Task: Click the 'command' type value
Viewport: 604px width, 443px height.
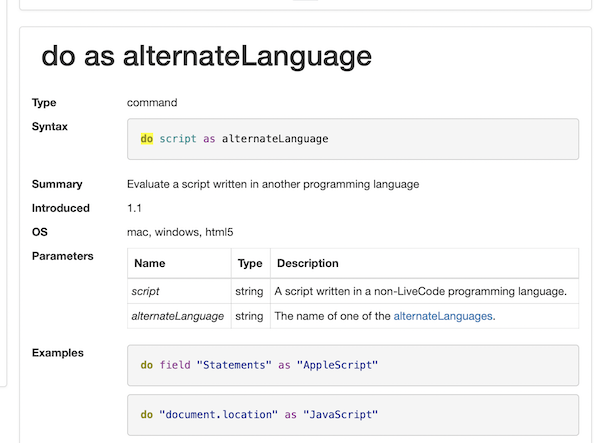Action: pos(151,103)
